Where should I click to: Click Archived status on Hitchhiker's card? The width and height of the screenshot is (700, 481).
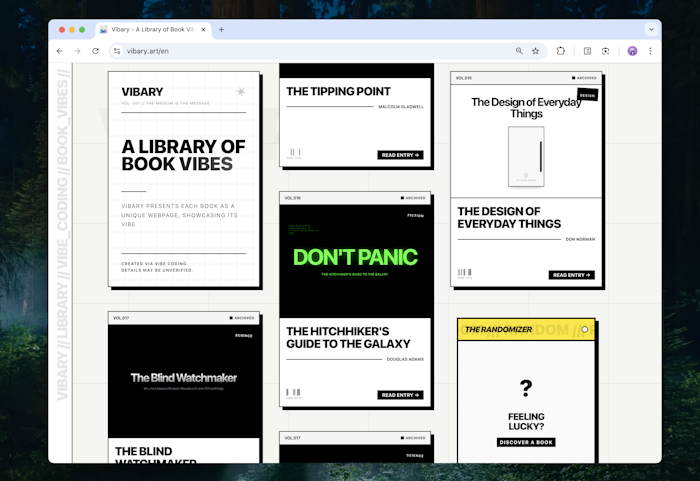(413, 198)
